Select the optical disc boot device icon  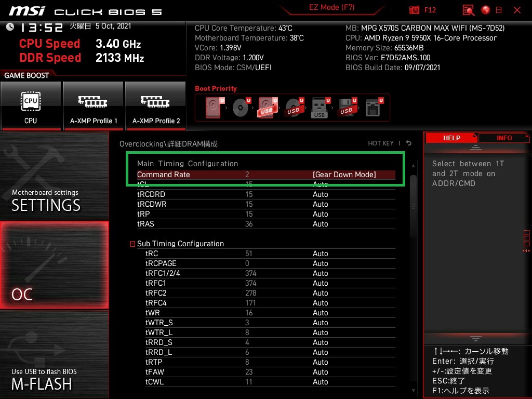coord(241,108)
